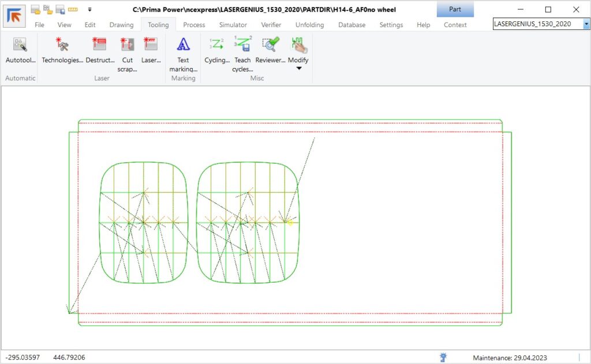Open the LASERGENIUS_1530_2020 machine dropdown
591x364 pixels.
(x=586, y=24)
